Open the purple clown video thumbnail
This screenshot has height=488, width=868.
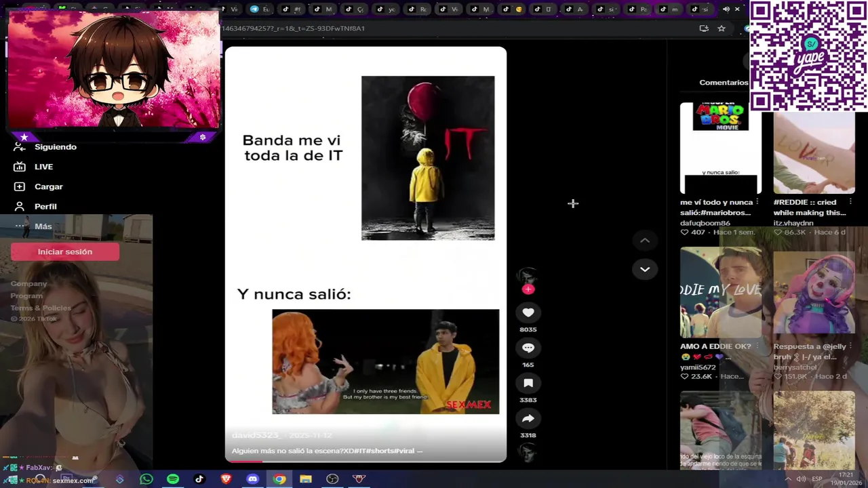click(814, 293)
